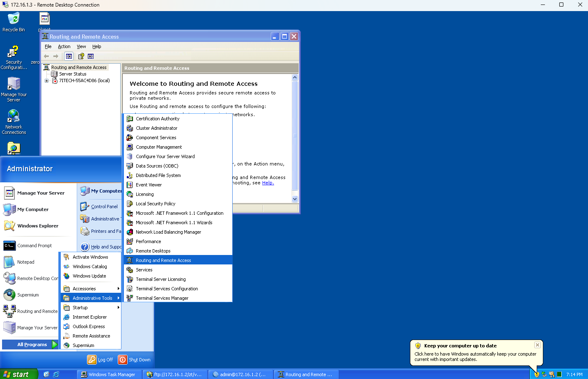Open the View menu in the menu bar
The image size is (588, 379).
point(81,46)
